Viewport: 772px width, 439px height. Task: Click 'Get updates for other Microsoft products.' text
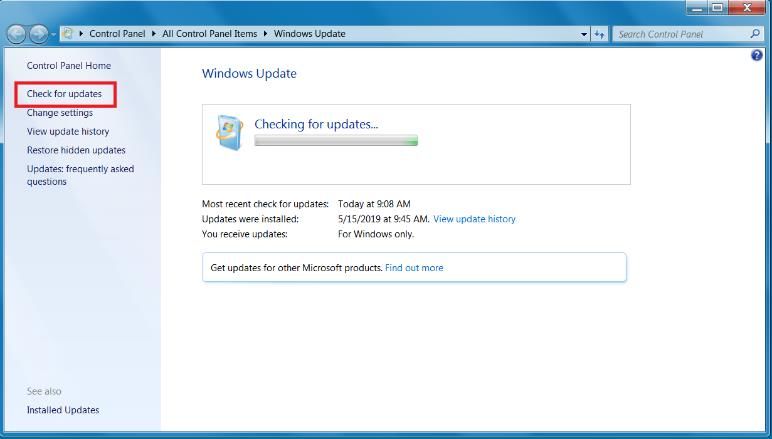pyautogui.click(x=296, y=268)
